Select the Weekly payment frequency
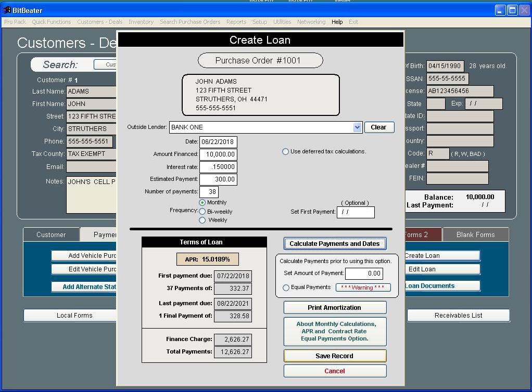Screen dimensions: 532x392 [x=202, y=220]
